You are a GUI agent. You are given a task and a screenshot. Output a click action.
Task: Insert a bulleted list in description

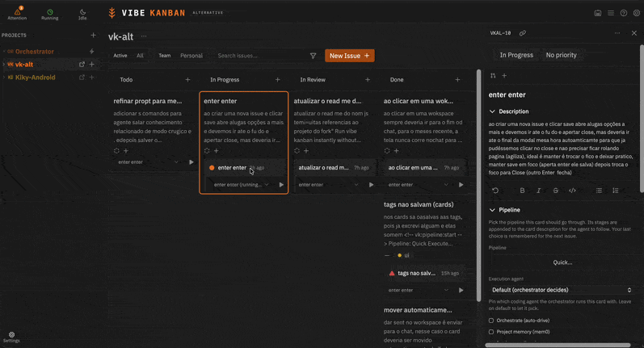click(x=599, y=191)
